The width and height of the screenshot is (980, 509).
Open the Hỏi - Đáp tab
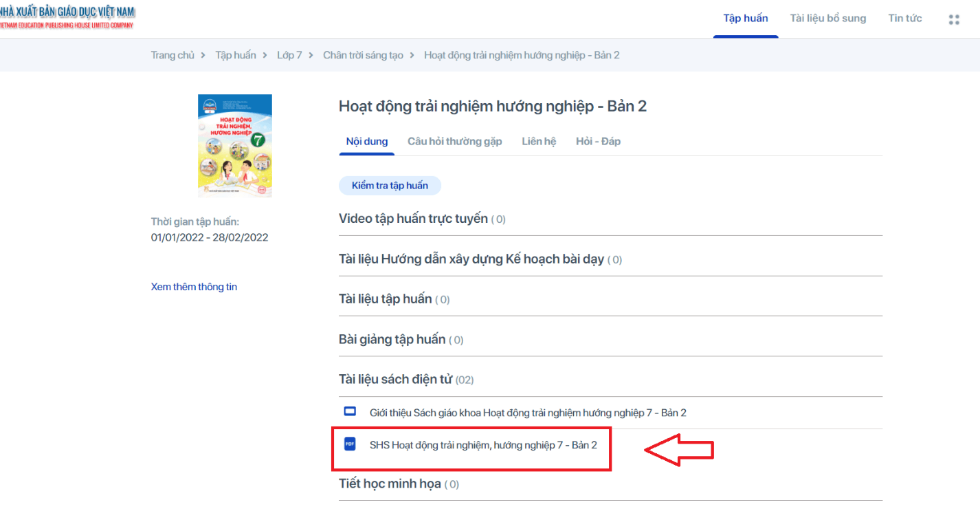click(x=598, y=141)
